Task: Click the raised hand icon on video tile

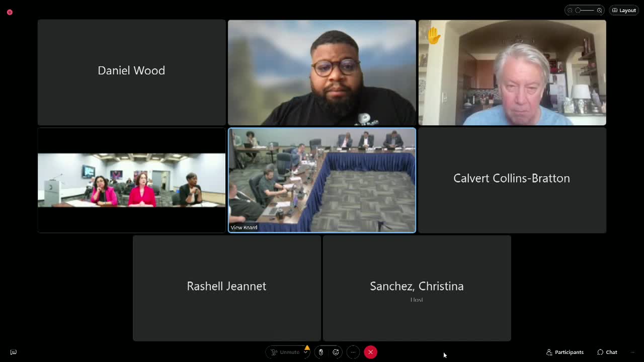Action: 434,36
